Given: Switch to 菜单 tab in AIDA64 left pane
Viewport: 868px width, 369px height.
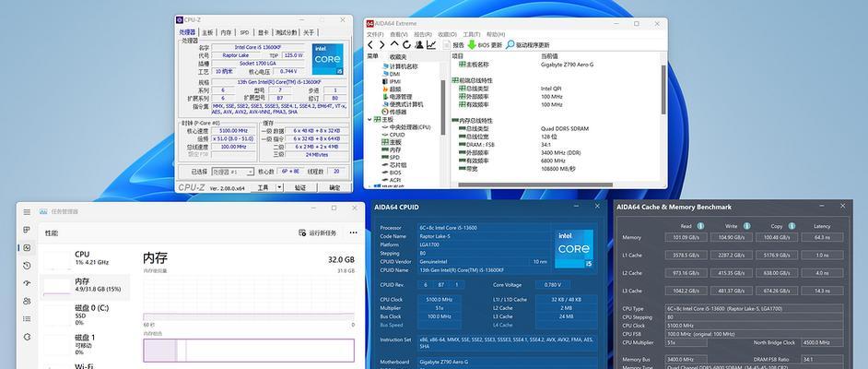Looking at the screenshot, I should coord(373,56).
